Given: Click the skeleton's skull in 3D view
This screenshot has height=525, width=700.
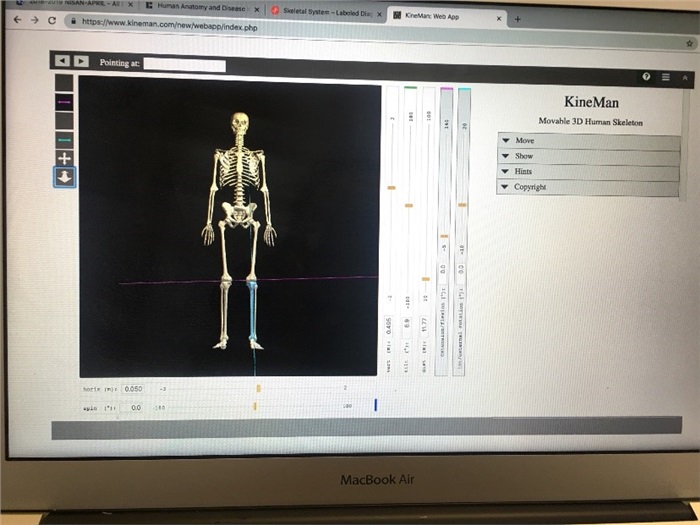Looking at the screenshot, I should 240,122.
